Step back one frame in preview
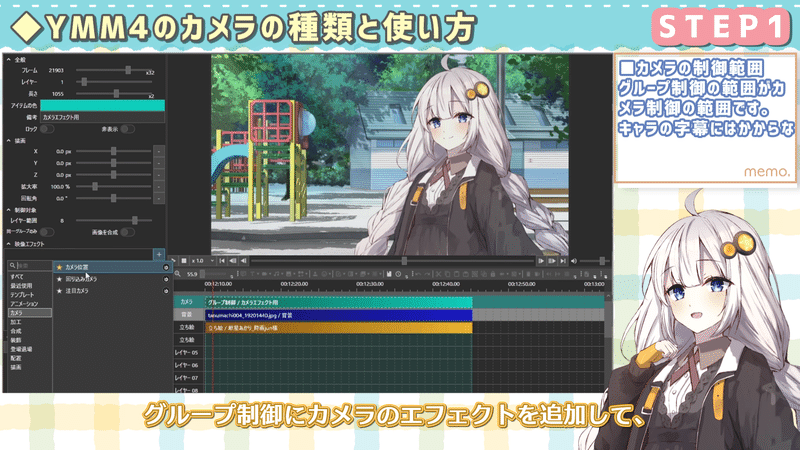Screen dimensions: 800x450 [243, 261]
